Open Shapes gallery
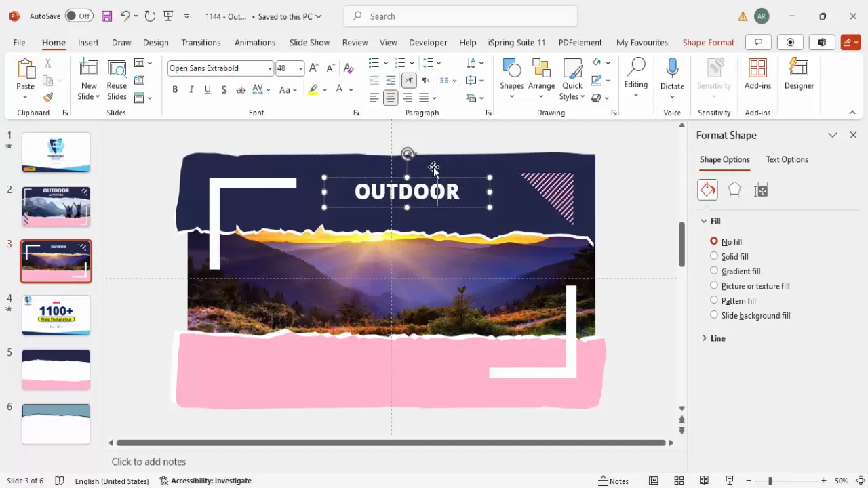Image resolution: width=868 pixels, height=488 pixels. (x=511, y=79)
